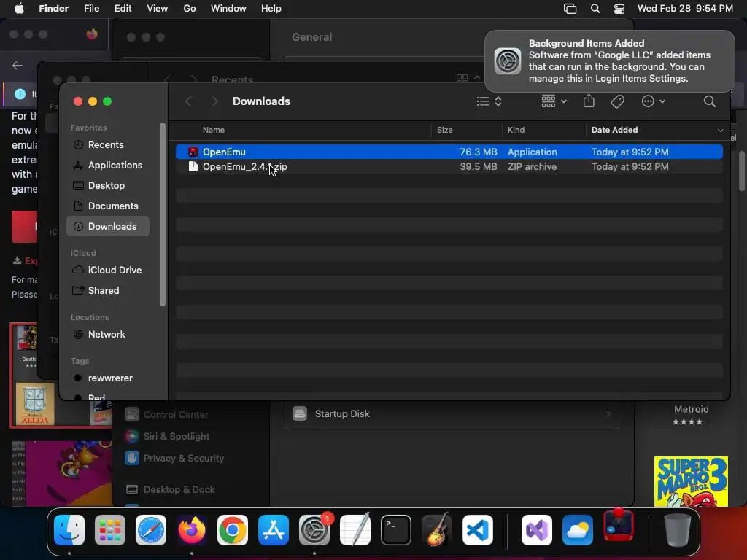Go back in the Finder Downloads window
747x560 pixels.
[189, 101]
